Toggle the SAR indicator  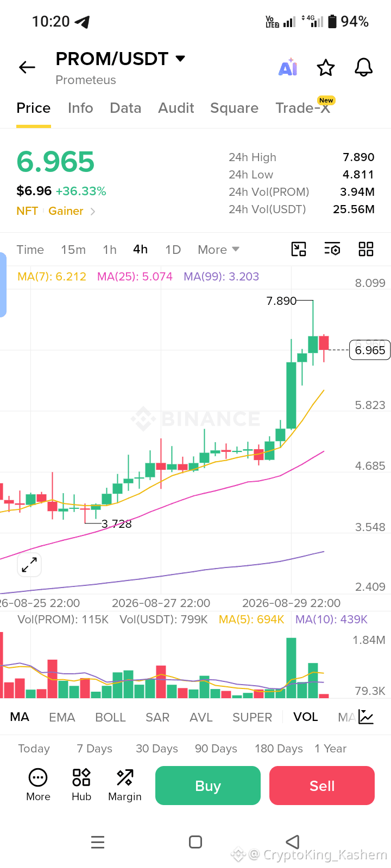(x=157, y=717)
